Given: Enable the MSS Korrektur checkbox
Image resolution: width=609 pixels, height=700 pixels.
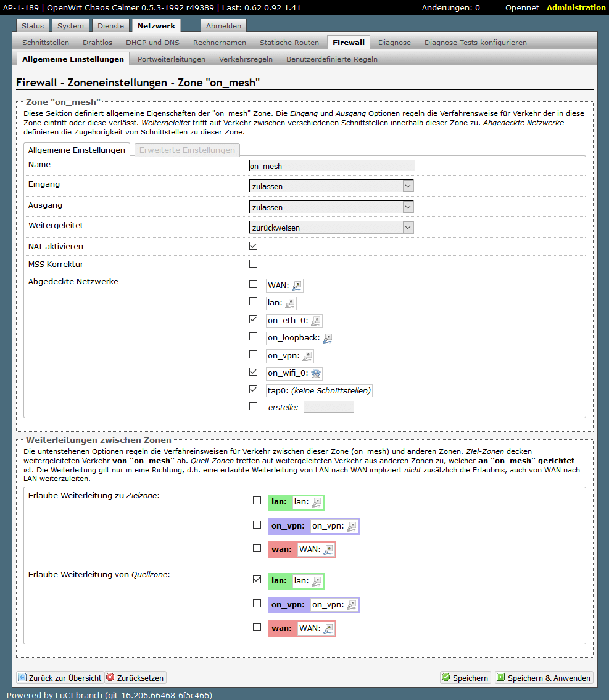Looking at the screenshot, I should coord(253,264).
